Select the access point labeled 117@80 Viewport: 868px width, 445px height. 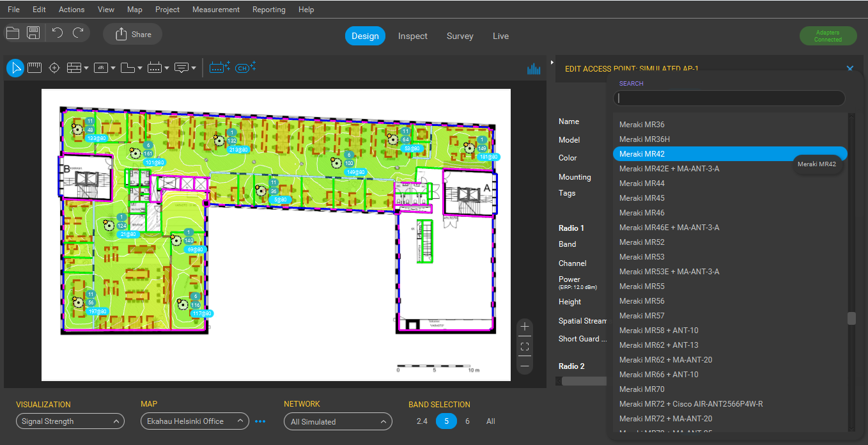tap(183, 304)
